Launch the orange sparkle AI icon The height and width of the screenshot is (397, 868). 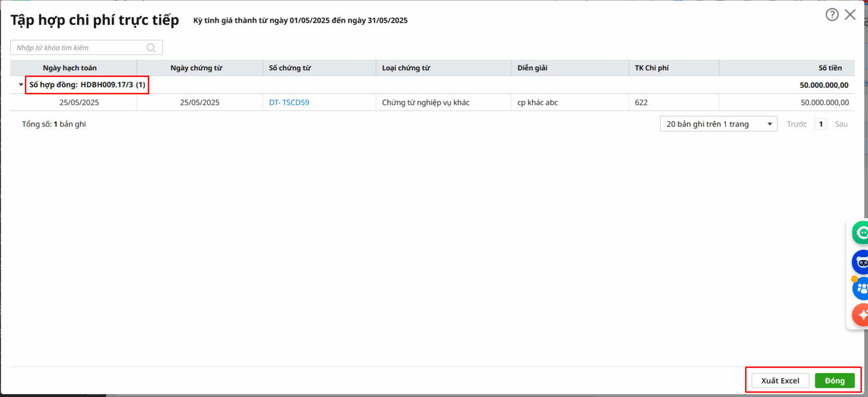861,315
